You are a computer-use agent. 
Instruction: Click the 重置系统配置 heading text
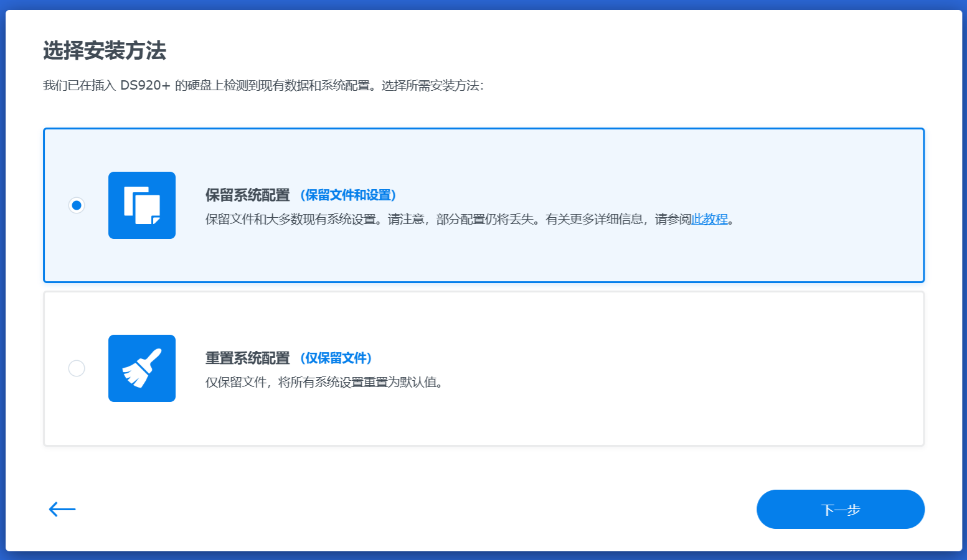point(248,358)
